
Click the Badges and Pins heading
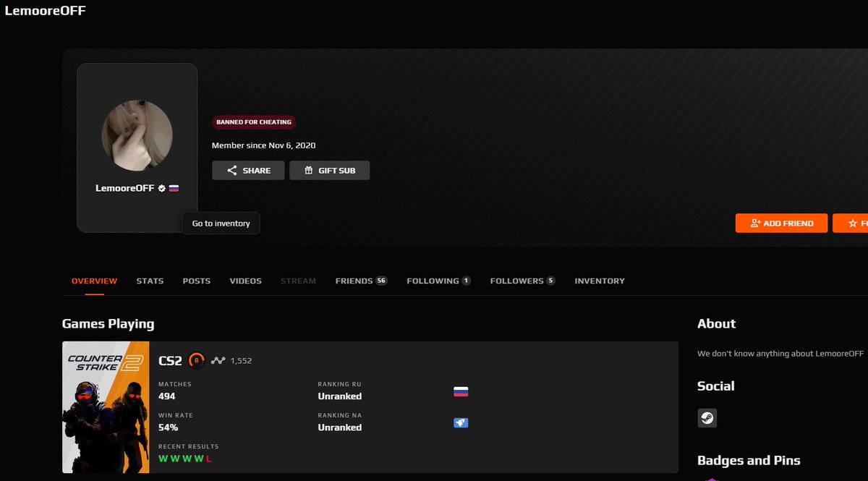pos(749,461)
